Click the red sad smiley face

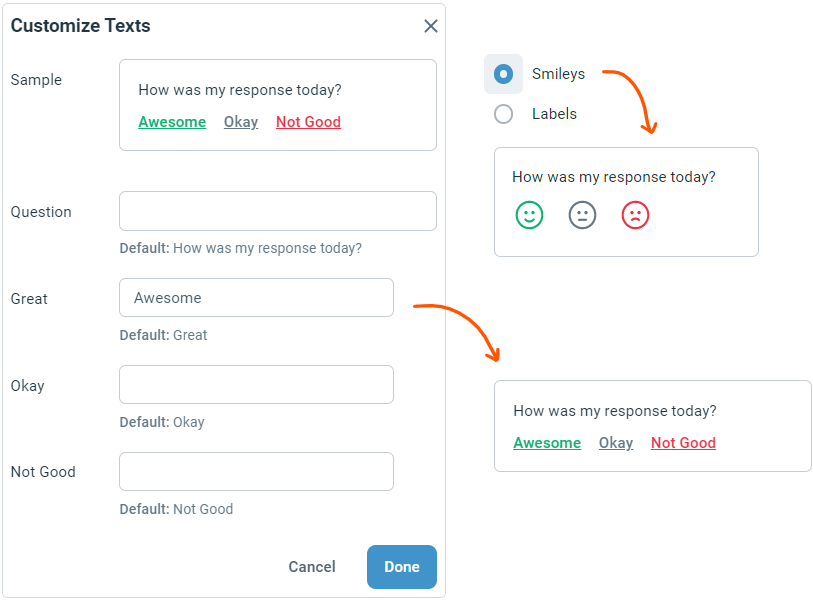(635, 215)
